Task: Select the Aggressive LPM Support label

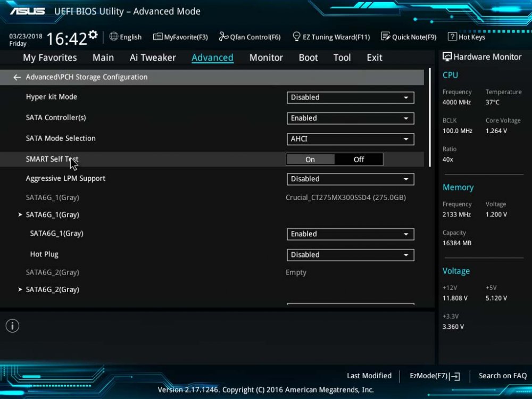Action: tap(65, 178)
